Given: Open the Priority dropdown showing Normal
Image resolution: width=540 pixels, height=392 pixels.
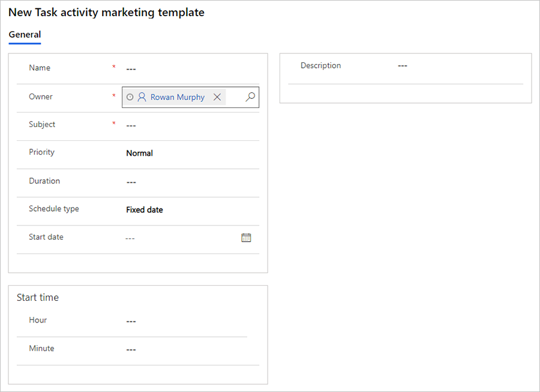Looking at the screenshot, I should (190, 153).
